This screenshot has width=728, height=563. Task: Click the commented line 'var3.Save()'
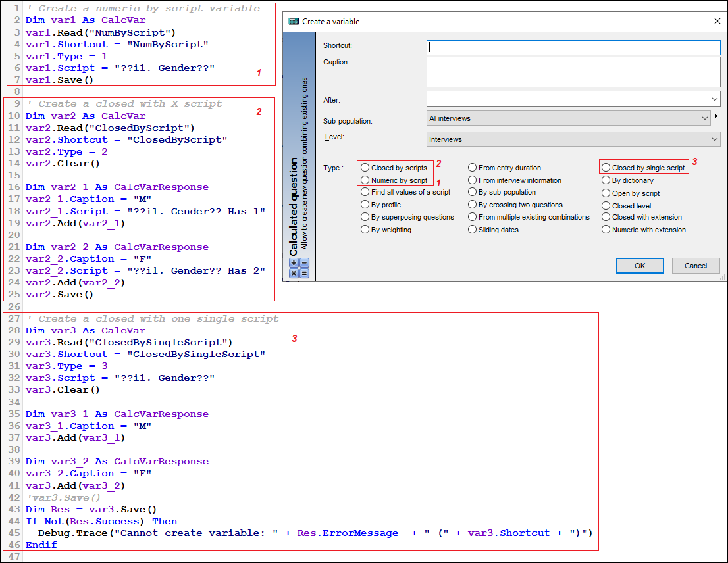[x=64, y=498]
